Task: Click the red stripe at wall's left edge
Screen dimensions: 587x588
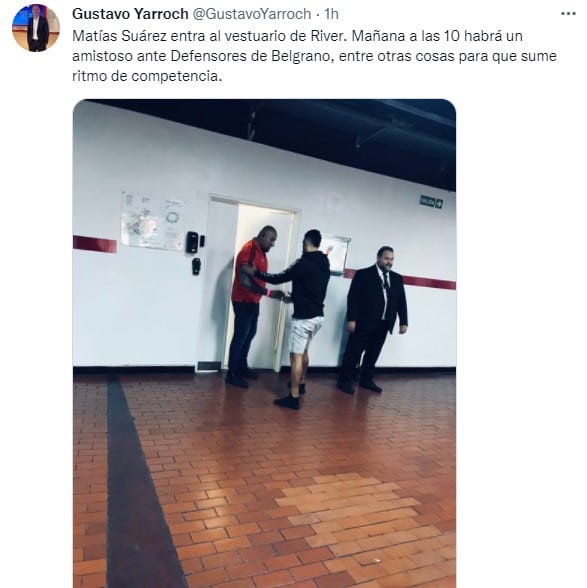Action: (95, 244)
